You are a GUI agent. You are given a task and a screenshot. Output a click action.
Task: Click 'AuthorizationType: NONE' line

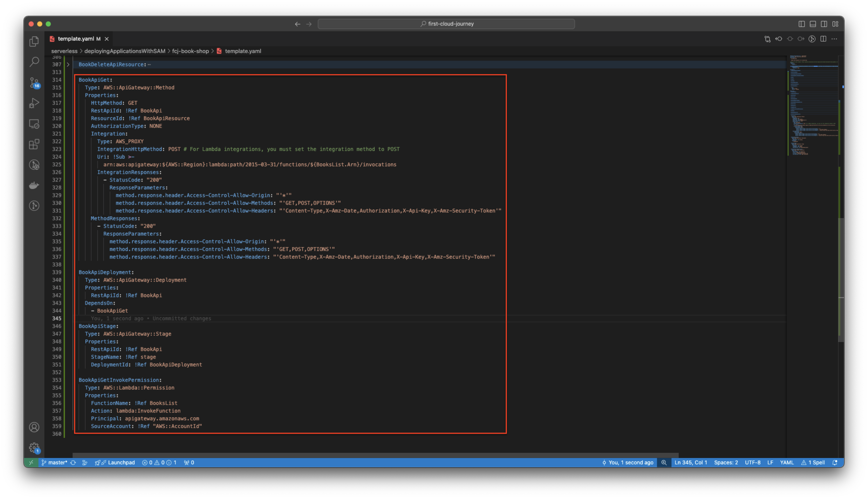[126, 126]
